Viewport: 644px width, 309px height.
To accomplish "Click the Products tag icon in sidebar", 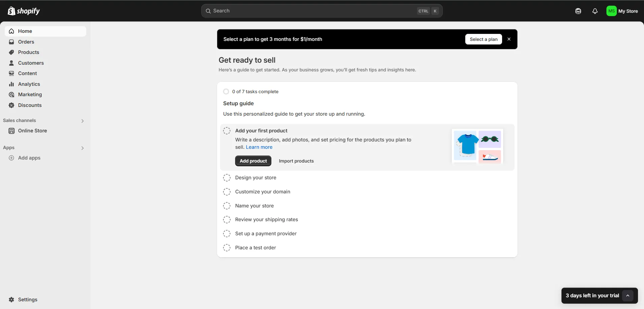I will pyautogui.click(x=11, y=52).
